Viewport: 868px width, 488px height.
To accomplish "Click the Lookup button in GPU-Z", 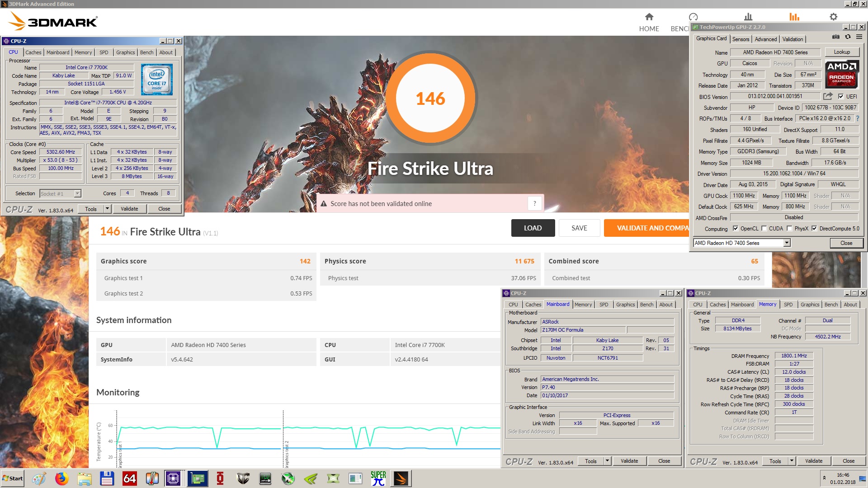I will [842, 52].
